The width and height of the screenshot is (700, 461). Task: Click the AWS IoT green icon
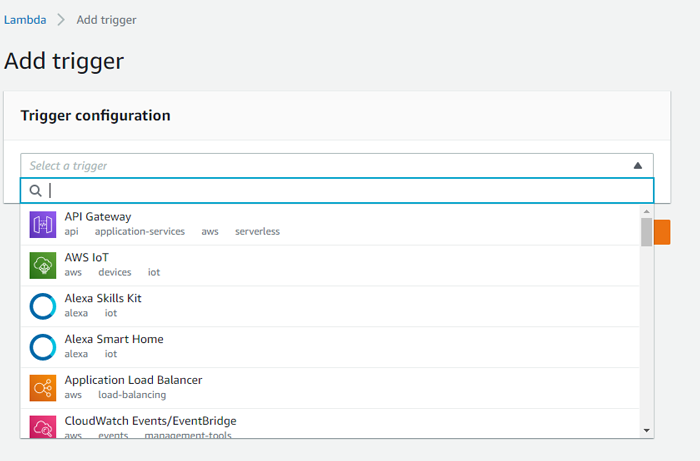tap(43, 266)
